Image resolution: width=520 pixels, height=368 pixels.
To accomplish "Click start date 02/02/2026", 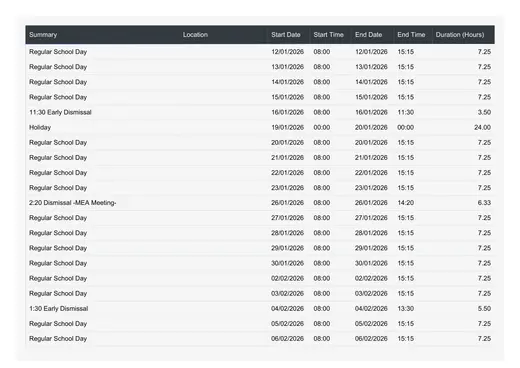I will click(287, 278).
